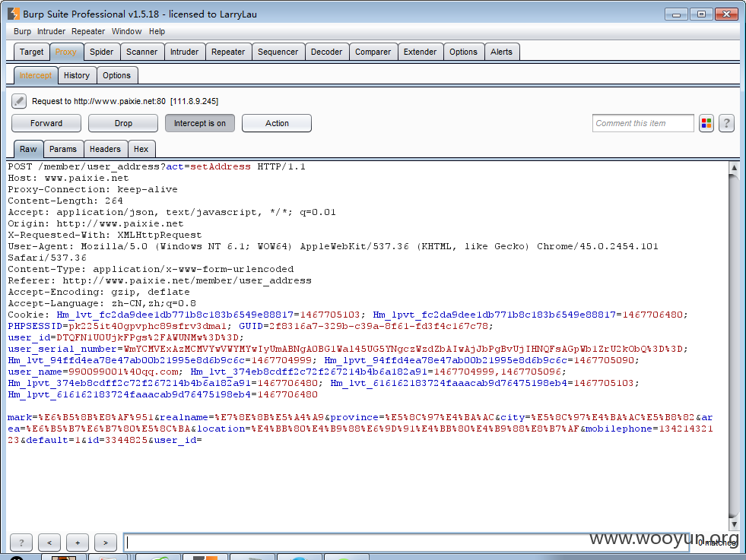Switch to the Headers view tab
Screen dimensions: 746x560
coord(105,149)
